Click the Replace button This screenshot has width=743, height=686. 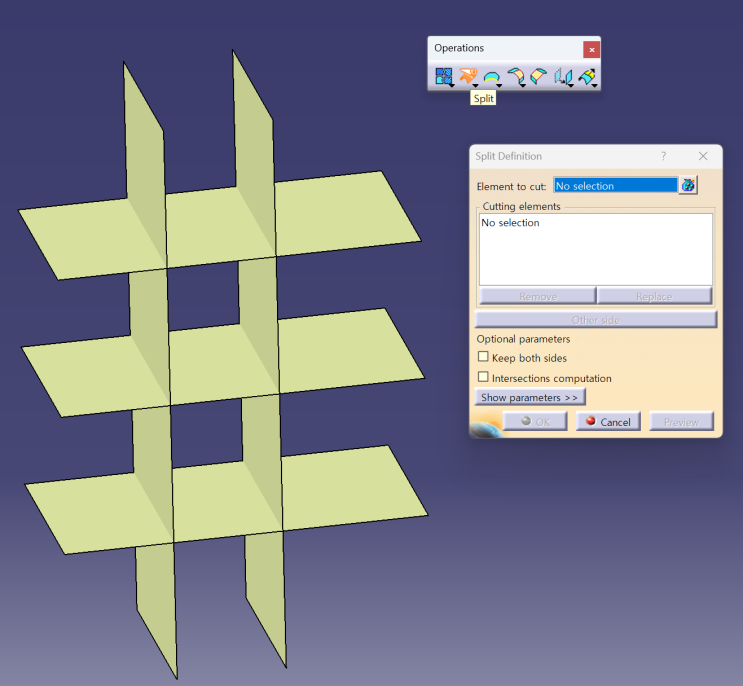click(x=654, y=296)
